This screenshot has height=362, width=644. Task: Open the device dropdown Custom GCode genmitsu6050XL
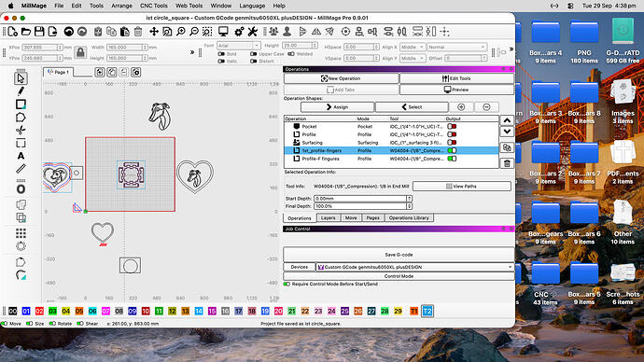coord(414,267)
